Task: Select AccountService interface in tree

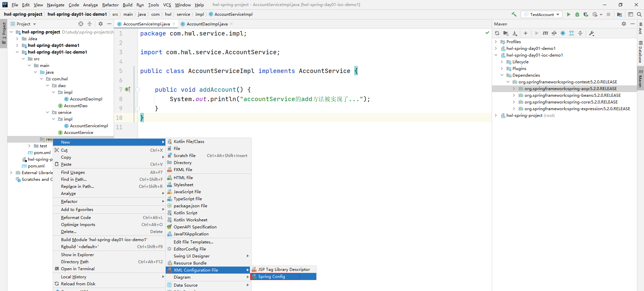Action: (x=78, y=133)
